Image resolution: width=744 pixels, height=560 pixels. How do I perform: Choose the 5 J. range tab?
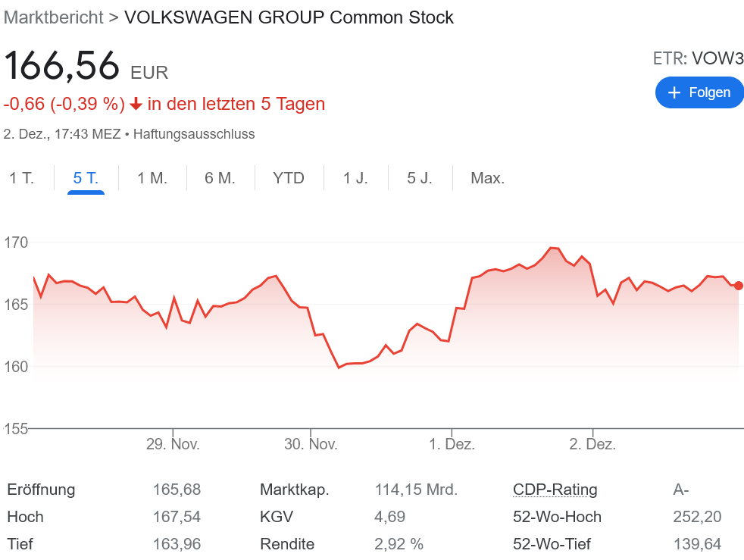[420, 179]
